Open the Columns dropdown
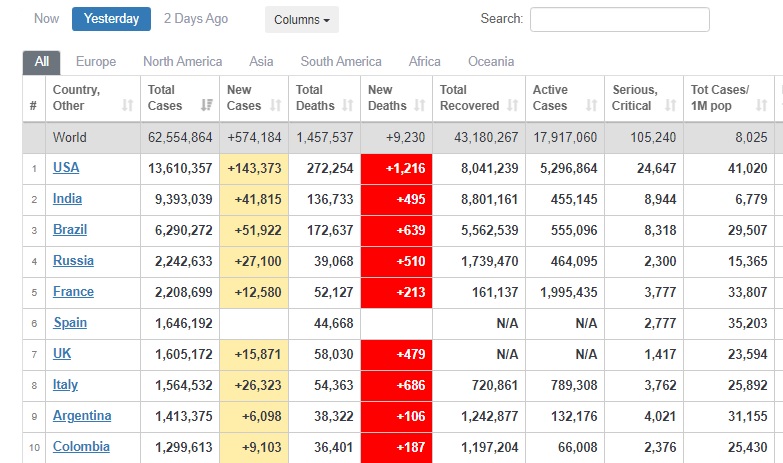 click(301, 20)
